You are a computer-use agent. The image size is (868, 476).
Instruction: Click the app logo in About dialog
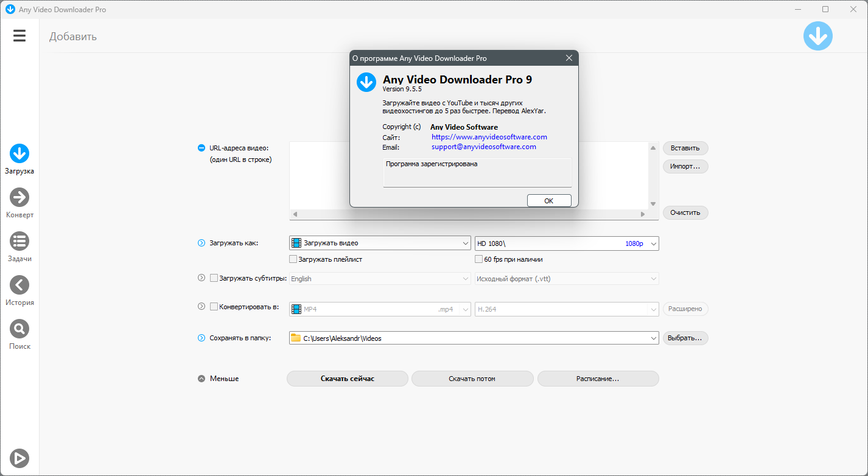pos(366,82)
